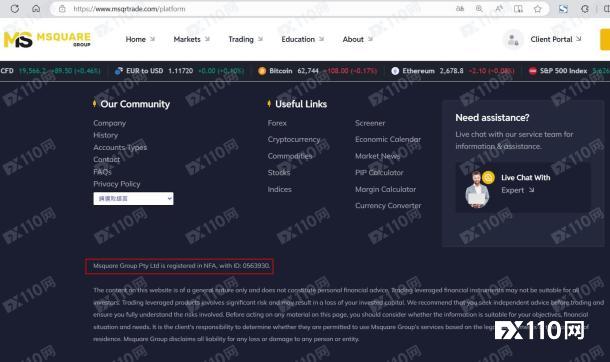Open the Market News link

pos(377,156)
